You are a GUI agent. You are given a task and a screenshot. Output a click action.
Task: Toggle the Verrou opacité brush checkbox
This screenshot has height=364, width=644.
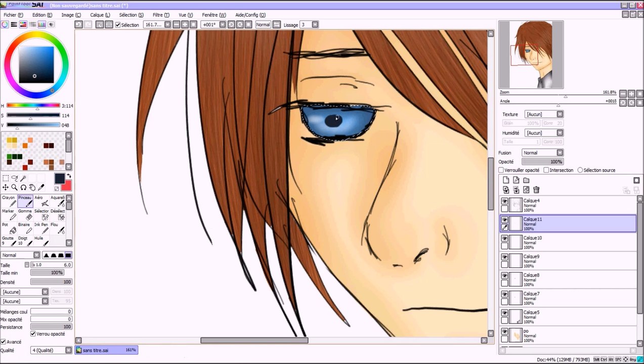pos(33,334)
